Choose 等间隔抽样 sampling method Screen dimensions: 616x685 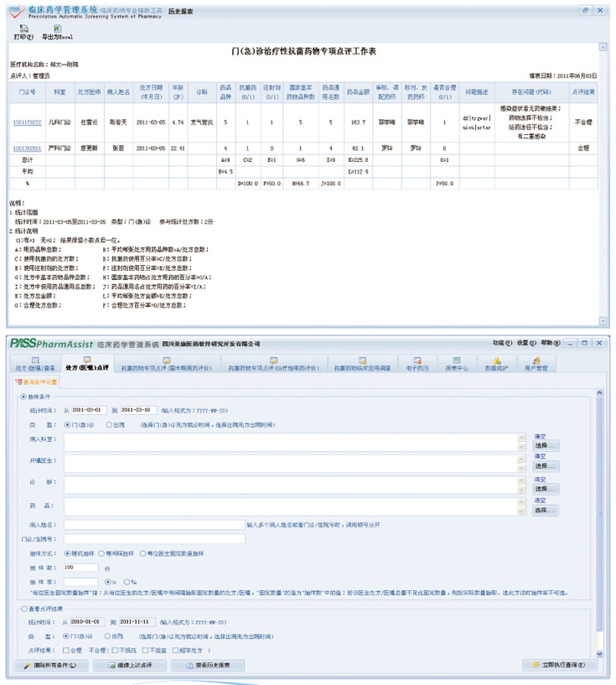coord(101,553)
